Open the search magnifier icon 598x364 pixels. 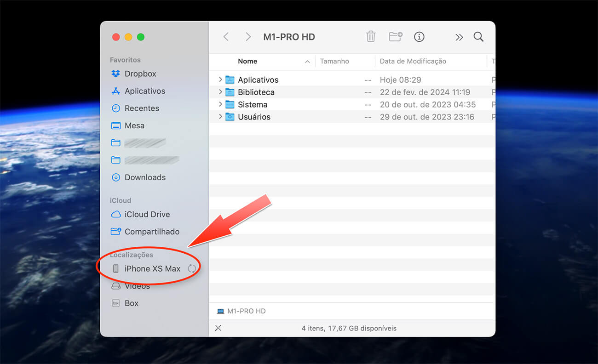click(478, 37)
